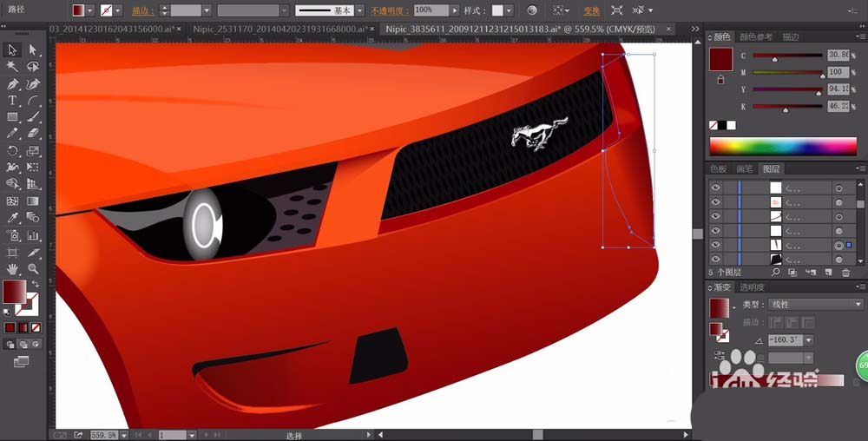Select the Eraser tool

(33, 134)
